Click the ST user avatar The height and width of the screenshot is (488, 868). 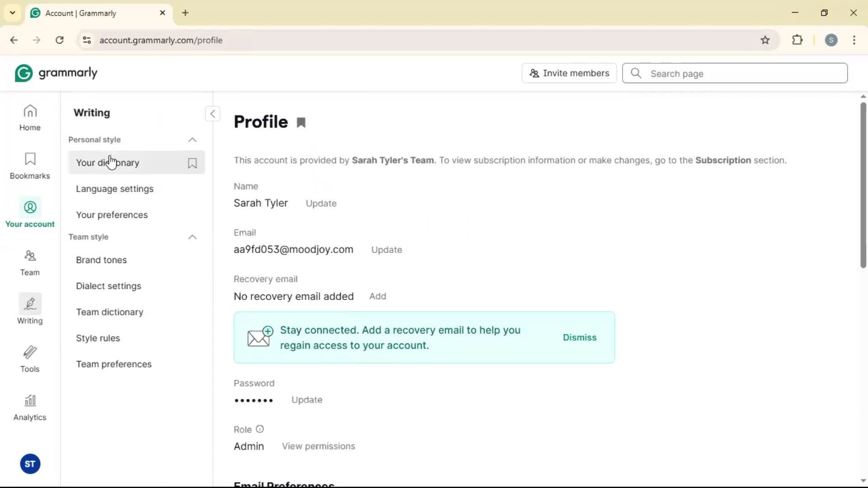pyautogui.click(x=30, y=464)
